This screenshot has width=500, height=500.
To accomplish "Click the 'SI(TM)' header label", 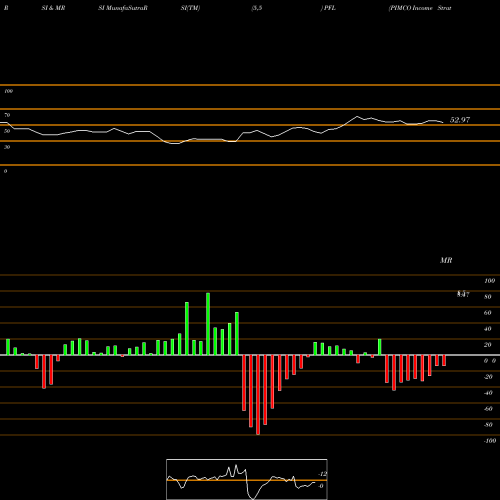I will pyautogui.click(x=190, y=8).
